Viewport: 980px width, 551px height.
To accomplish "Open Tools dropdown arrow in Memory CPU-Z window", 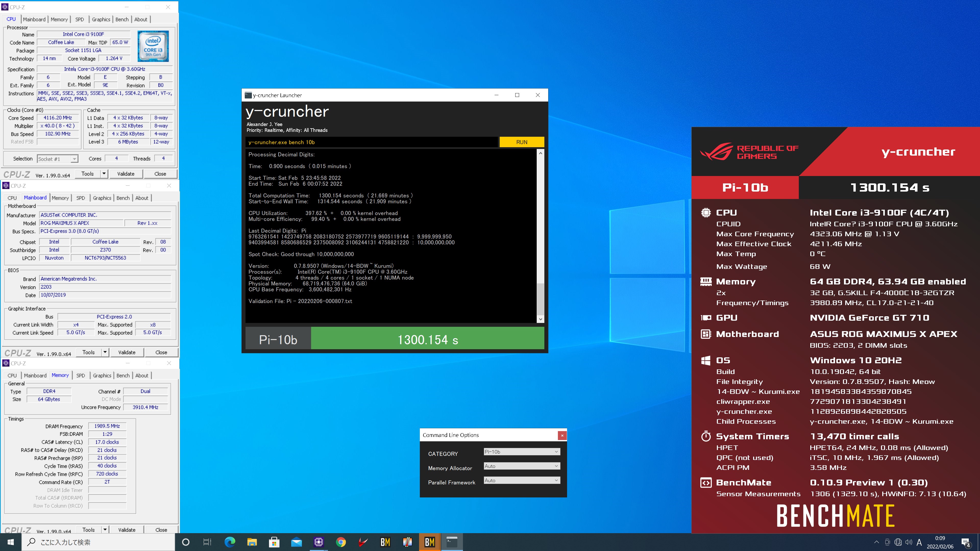I will point(105,530).
